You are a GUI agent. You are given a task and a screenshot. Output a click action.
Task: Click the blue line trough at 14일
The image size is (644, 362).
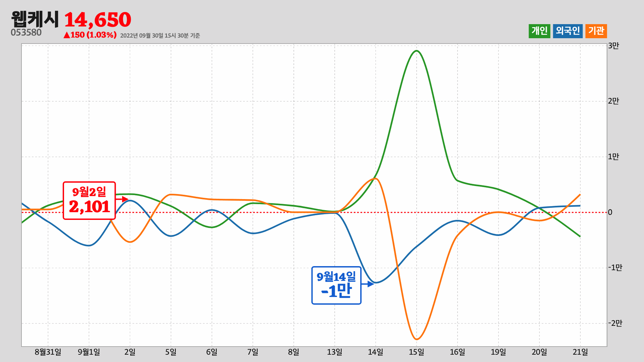point(376,283)
